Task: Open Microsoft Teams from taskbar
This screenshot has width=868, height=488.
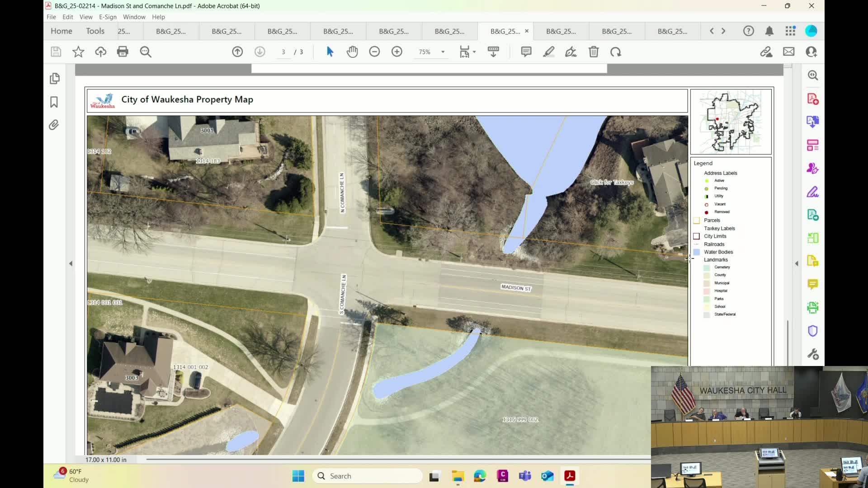Action: (x=525, y=476)
